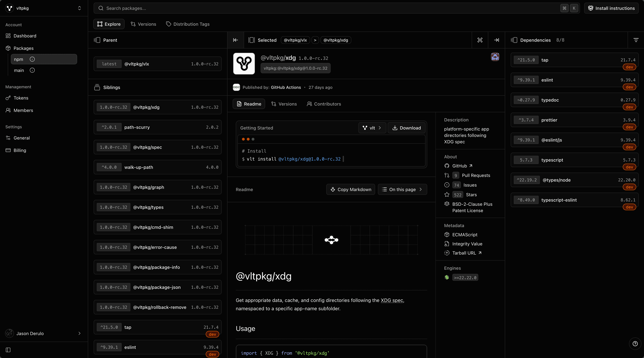Click the ECMAScript module icon
Image resolution: width=644 pixels, height=358 pixels.
click(447, 235)
